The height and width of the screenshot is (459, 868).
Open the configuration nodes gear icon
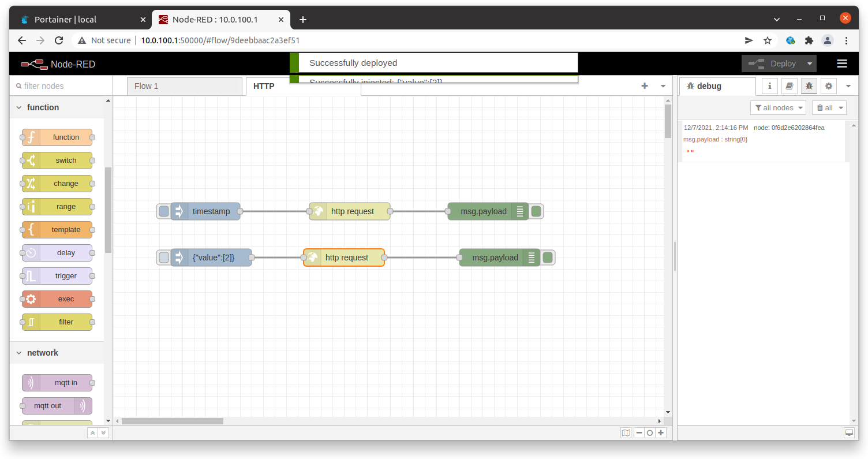click(829, 86)
